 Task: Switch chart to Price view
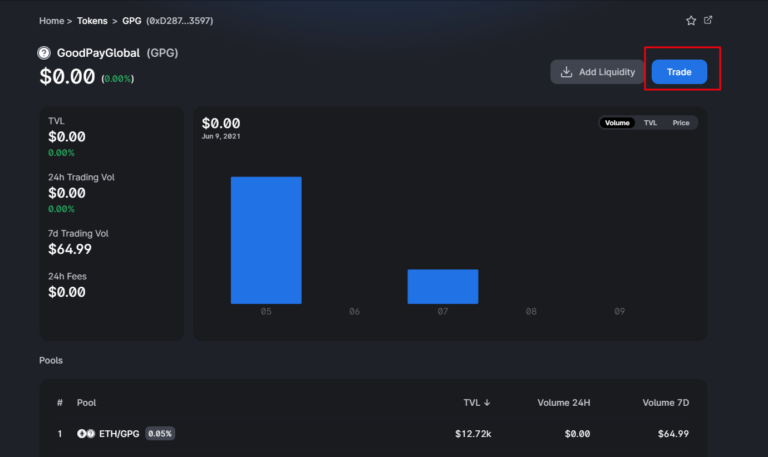(x=680, y=123)
